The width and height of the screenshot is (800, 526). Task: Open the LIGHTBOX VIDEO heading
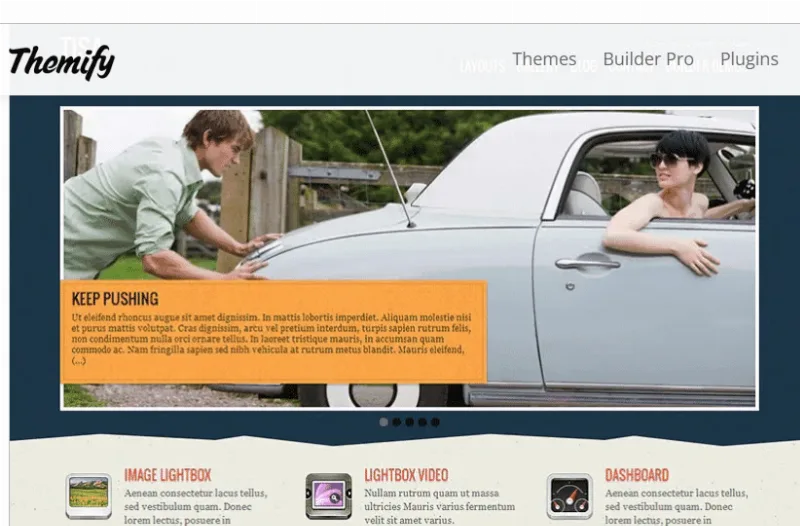click(406, 475)
